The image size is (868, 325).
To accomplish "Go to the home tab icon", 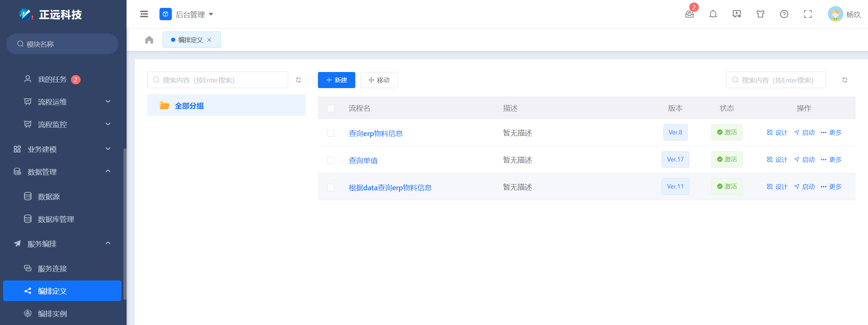I will [149, 40].
